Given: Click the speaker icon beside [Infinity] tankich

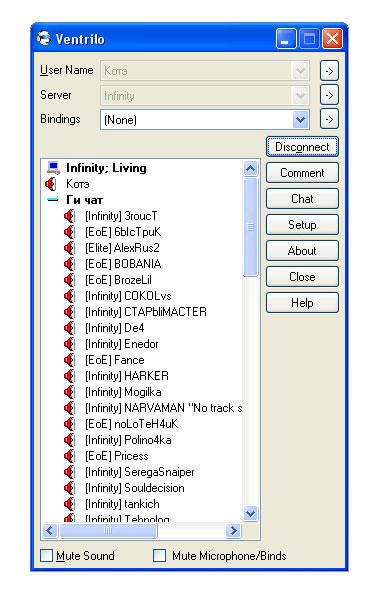Looking at the screenshot, I should coord(69,504).
